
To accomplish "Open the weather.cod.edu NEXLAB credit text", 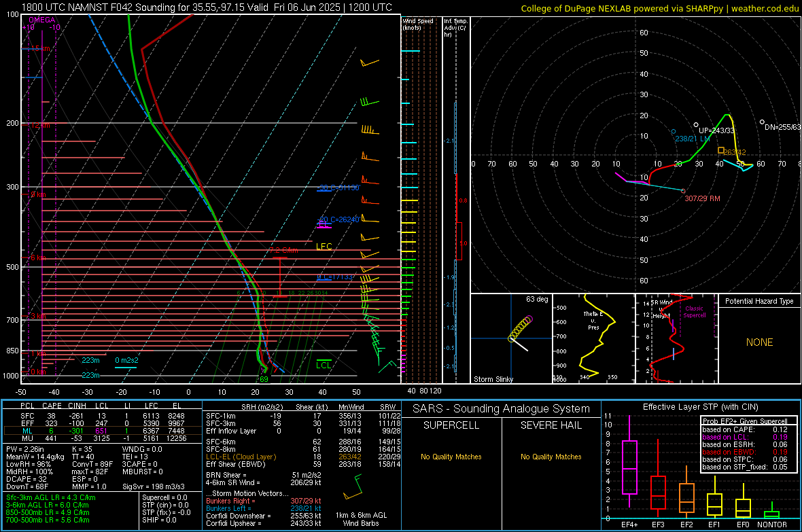I will point(659,8).
